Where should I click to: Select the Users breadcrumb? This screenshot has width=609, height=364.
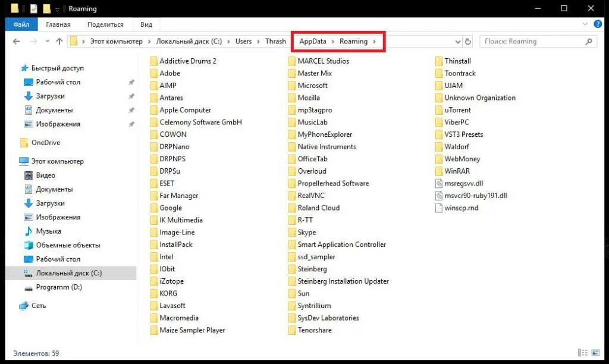tap(243, 41)
